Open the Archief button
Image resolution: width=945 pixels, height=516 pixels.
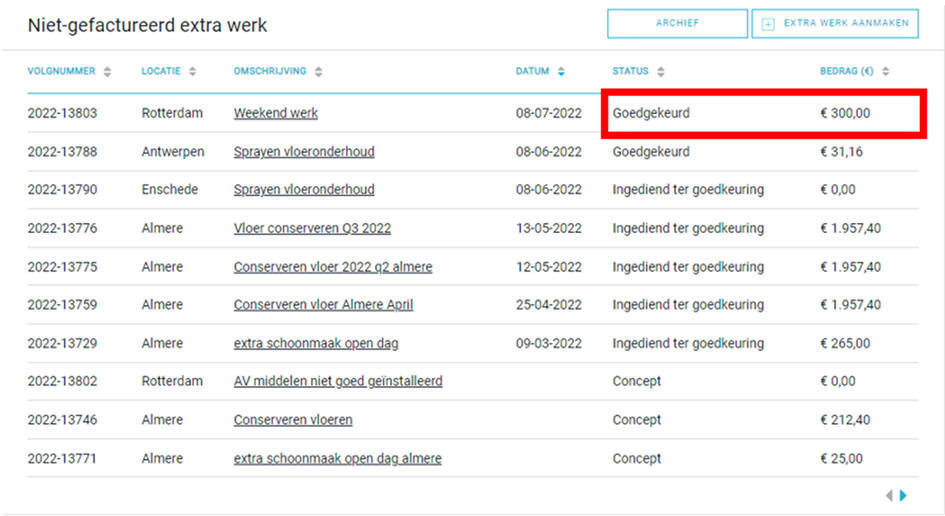tap(677, 24)
